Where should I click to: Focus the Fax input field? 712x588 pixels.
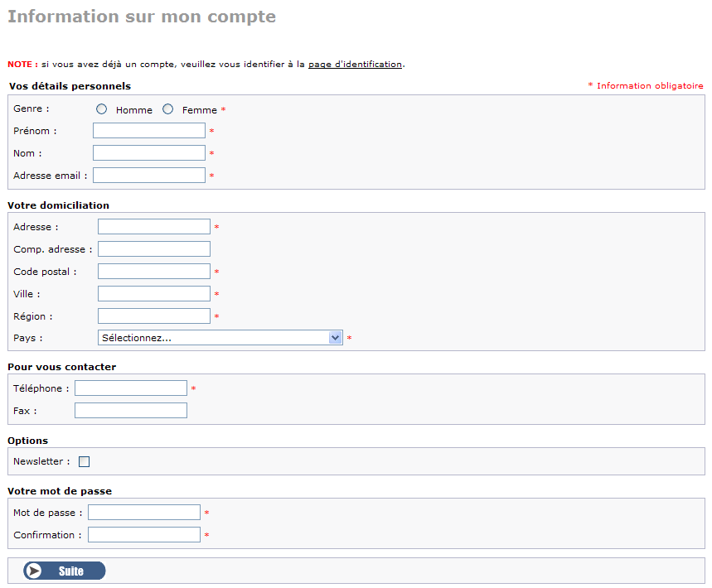click(x=131, y=410)
